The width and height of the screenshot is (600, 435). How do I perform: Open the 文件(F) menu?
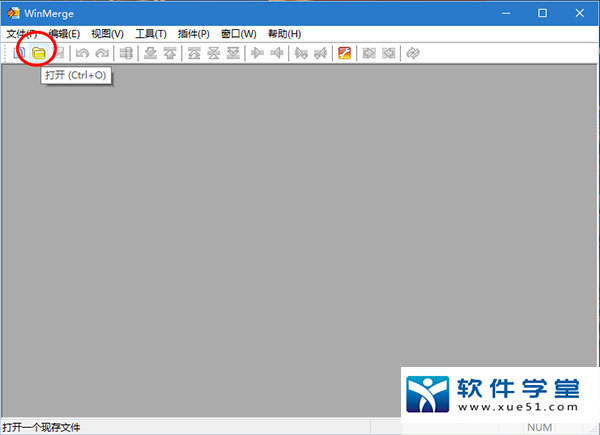22,34
